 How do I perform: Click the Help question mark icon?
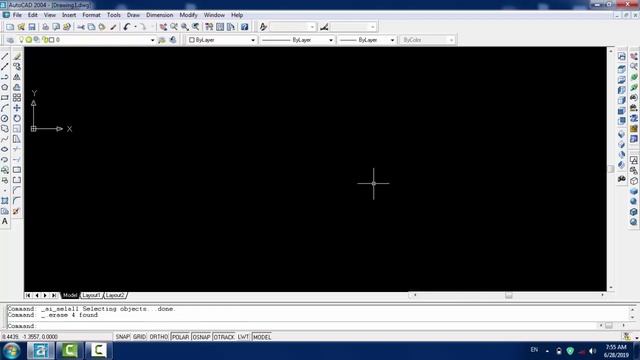[x=244, y=27]
